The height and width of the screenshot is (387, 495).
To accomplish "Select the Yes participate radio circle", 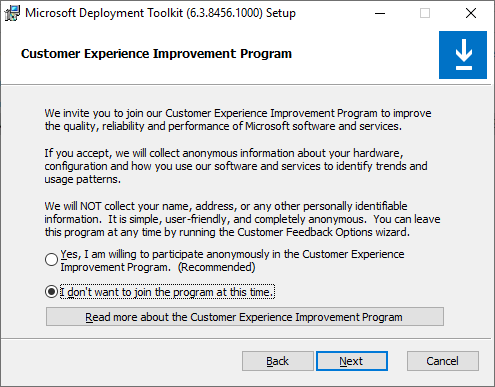I will tap(51, 260).
